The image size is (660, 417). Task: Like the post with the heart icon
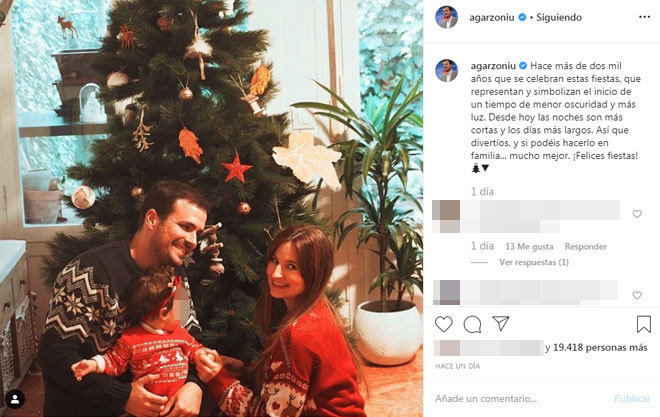443,324
